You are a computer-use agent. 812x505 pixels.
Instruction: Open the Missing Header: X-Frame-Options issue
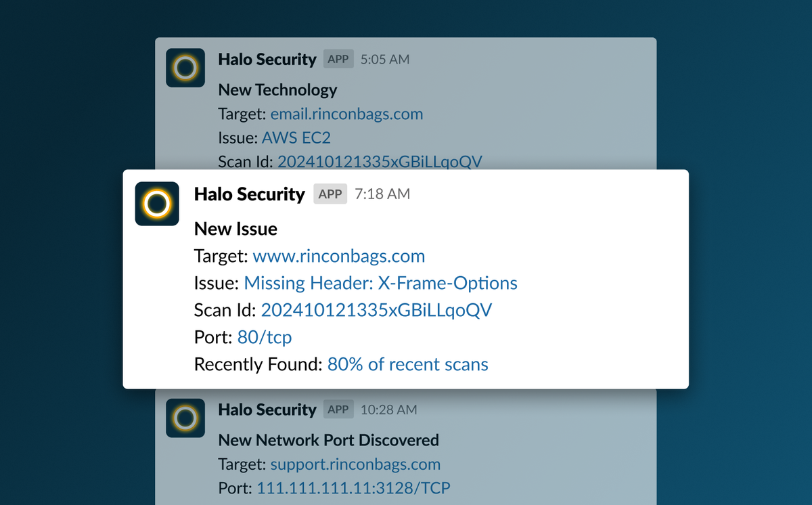(381, 283)
